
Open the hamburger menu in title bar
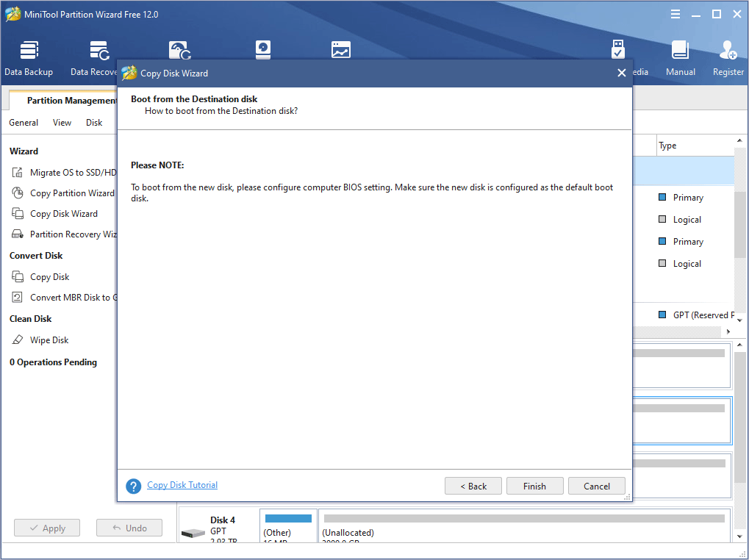point(675,14)
